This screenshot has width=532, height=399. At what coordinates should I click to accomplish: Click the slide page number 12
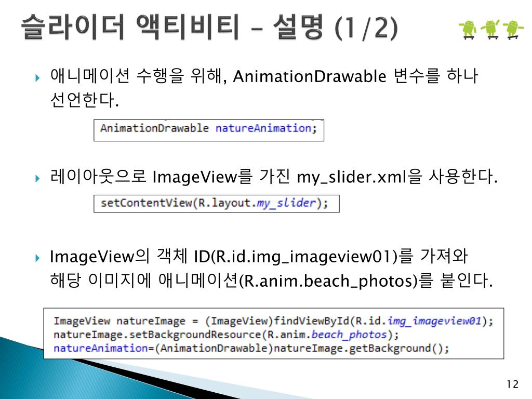coord(513,384)
